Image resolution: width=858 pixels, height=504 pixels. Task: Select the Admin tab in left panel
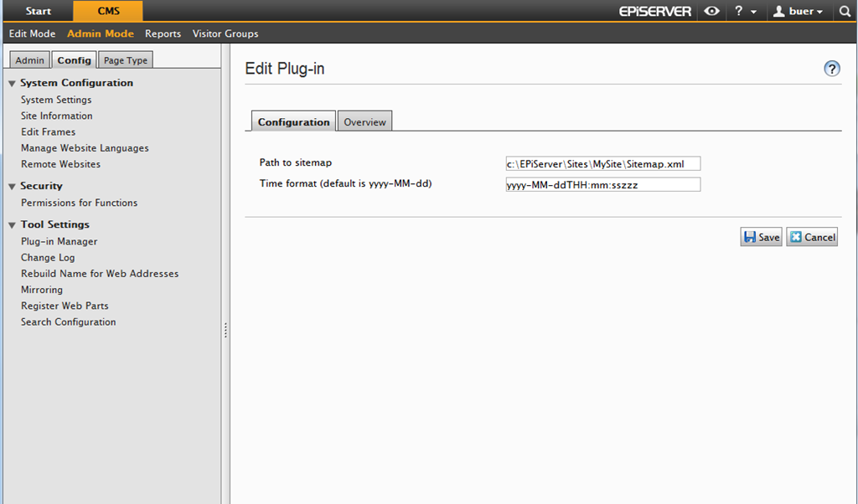tap(29, 60)
